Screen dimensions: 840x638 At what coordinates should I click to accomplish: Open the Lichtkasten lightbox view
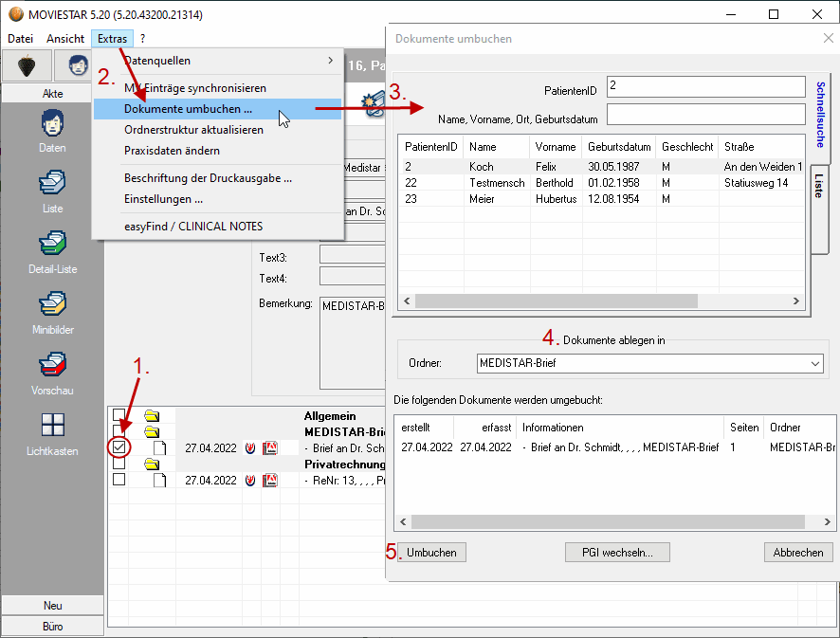pyautogui.click(x=52, y=433)
